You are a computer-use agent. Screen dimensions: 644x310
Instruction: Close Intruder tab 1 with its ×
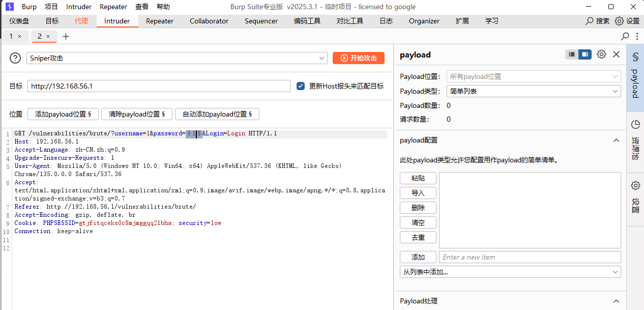[x=20, y=36]
